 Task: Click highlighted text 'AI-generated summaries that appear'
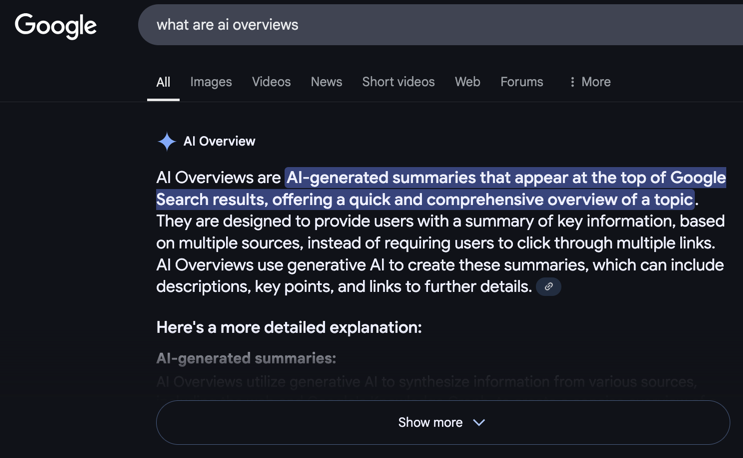[x=427, y=178]
